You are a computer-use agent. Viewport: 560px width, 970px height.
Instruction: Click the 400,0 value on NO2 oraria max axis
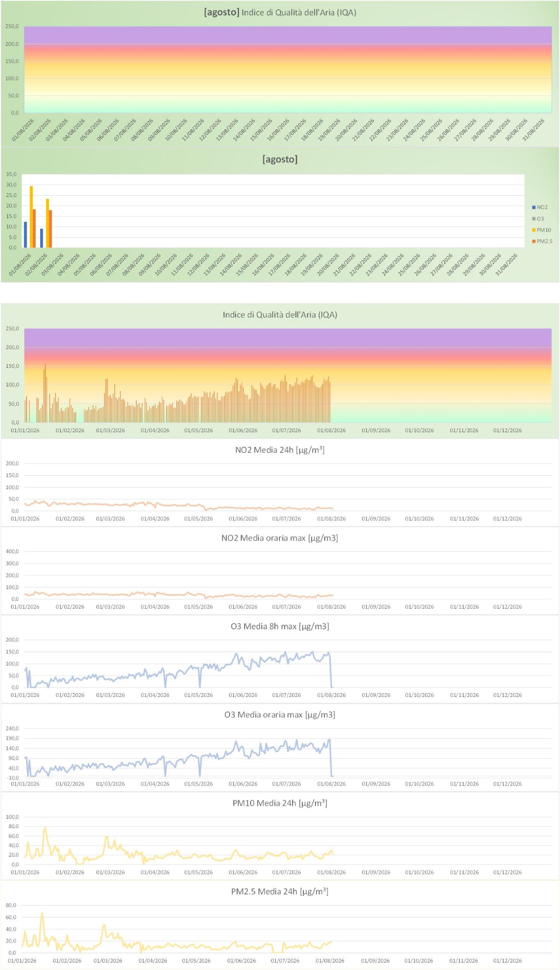pos(12,552)
